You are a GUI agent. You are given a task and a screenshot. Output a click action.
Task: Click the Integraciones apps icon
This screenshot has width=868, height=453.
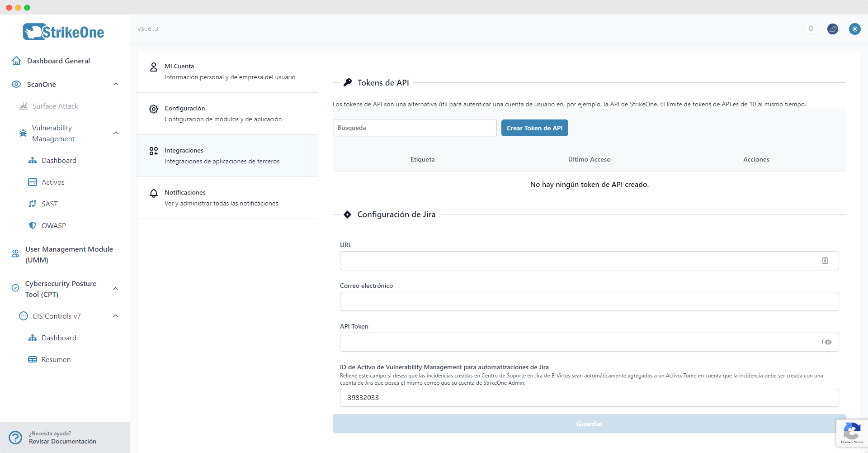pos(154,151)
